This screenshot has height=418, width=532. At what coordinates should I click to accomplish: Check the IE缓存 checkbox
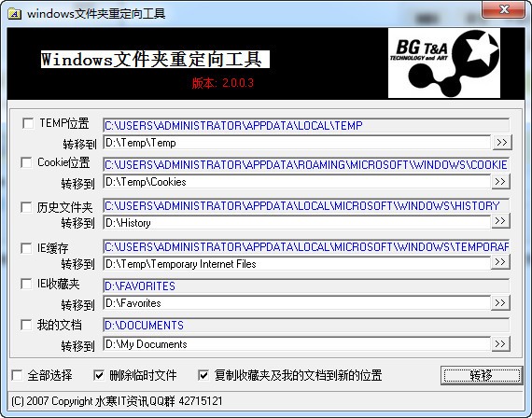26,248
